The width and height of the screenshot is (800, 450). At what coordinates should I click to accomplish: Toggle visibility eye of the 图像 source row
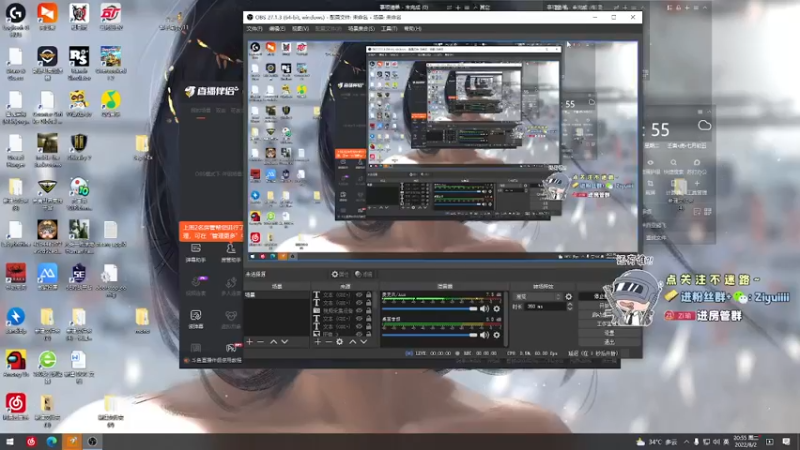tap(359, 333)
